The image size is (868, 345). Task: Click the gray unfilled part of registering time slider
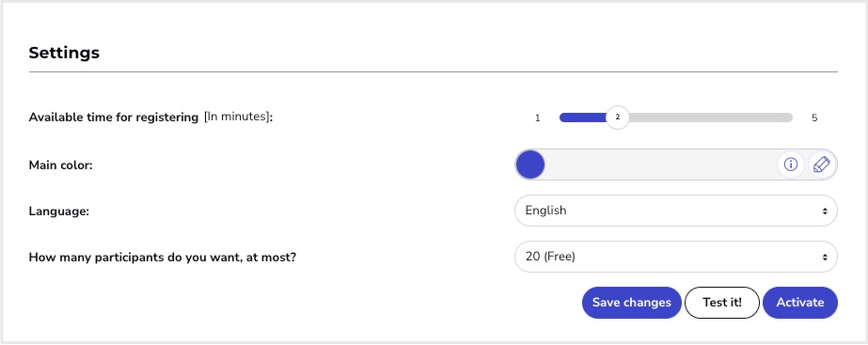711,118
